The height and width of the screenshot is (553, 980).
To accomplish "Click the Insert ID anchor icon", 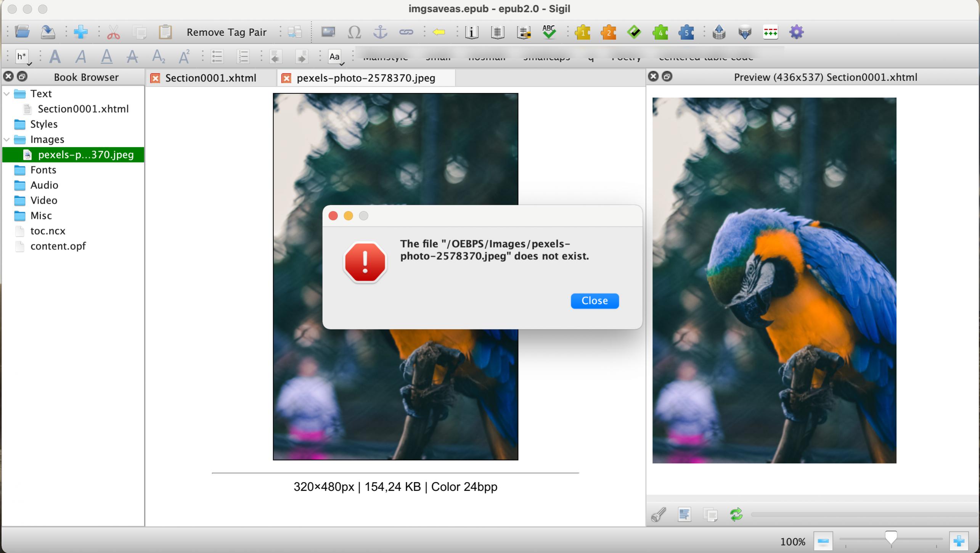I will point(380,32).
